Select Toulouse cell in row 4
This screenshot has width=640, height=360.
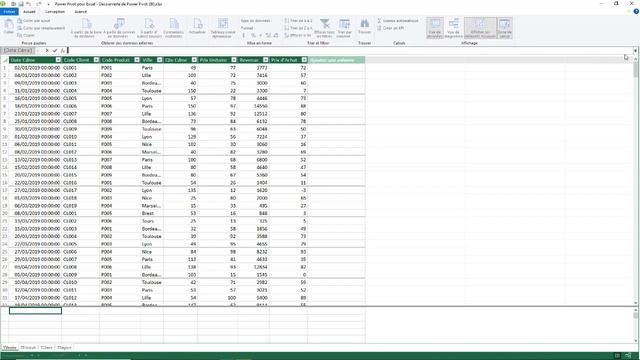click(151, 91)
